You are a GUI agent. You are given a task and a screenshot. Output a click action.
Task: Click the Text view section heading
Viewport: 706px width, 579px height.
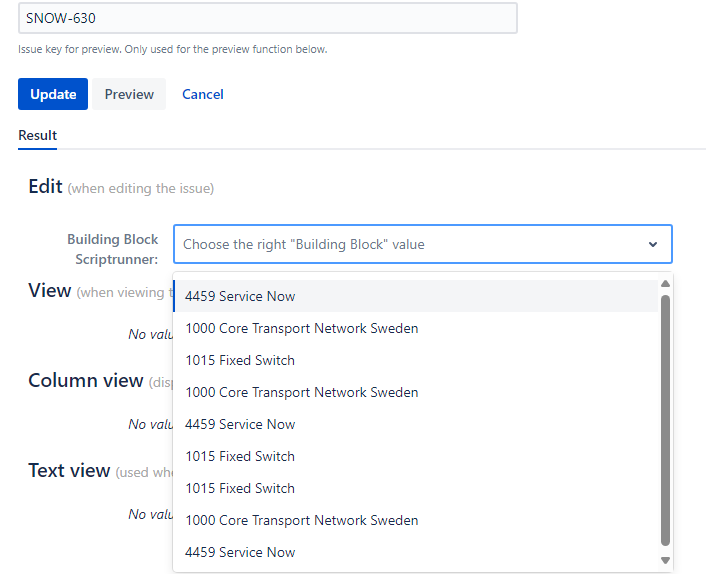(x=69, y=470)
